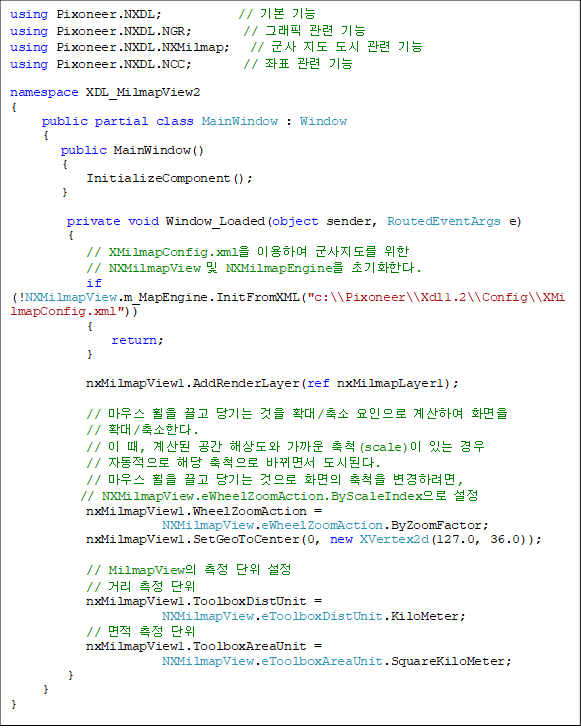Click 'namespace XDL_MilmapView2' declaration
This screenshot has height=728, width=581.
point(105,92)
